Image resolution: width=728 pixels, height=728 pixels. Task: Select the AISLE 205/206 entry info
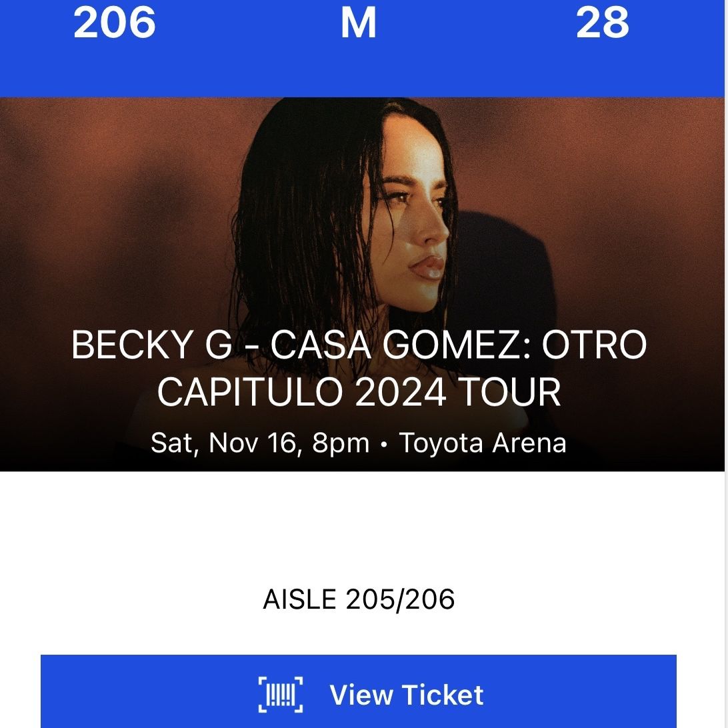[x=359, y=599]
